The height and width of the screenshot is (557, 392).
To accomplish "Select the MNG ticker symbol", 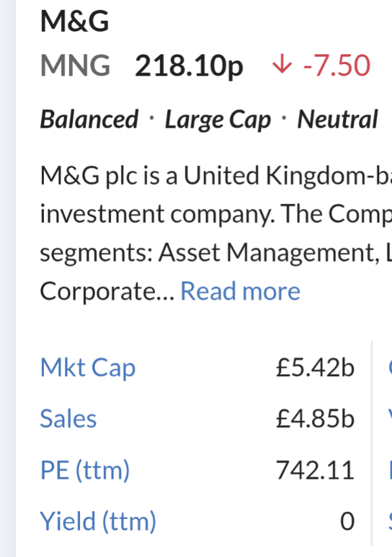I will 76,65.
